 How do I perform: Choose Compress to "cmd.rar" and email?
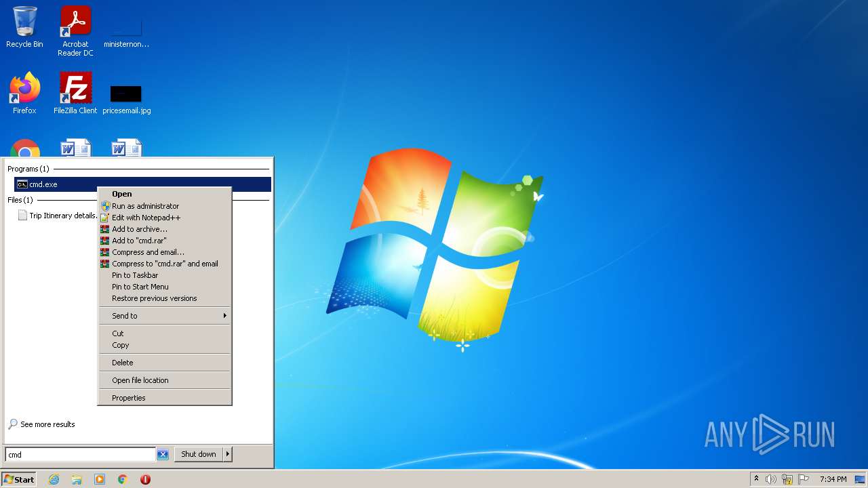pyautogui.click(x=165, y=264)
